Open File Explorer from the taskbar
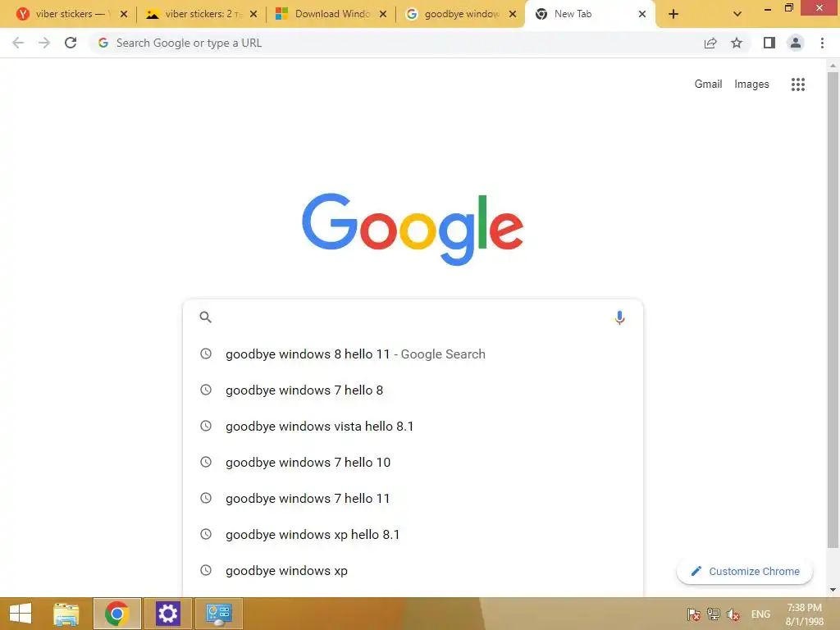840x630 pixels. point(66,614)
